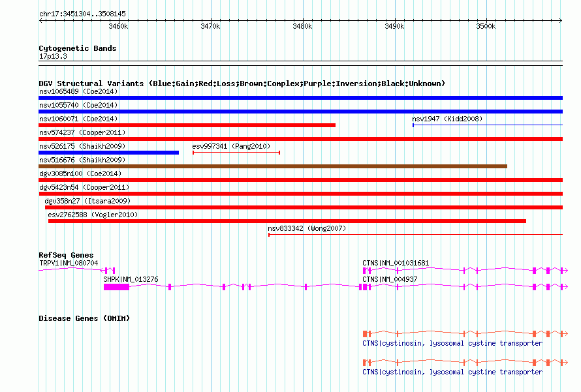This screenshot has height=392, width=581.
Task: Click the chr17:3451304..3508145 region label
Action: [82, 14]
